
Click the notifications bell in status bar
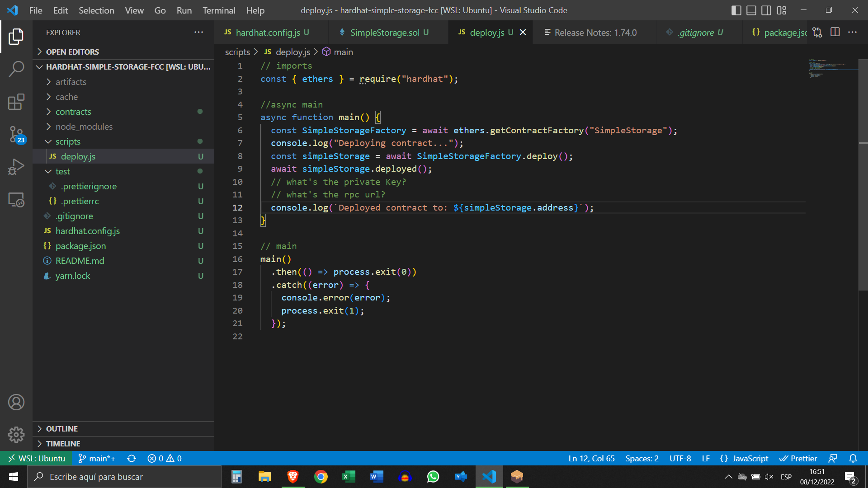(x=854, y=458)
